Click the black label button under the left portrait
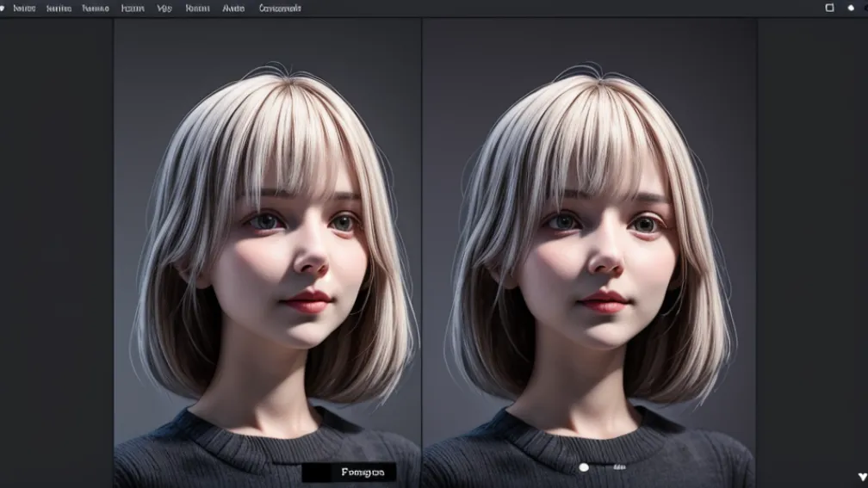The height and width of the screenshot is (488, 868). [x=349, y=472]
